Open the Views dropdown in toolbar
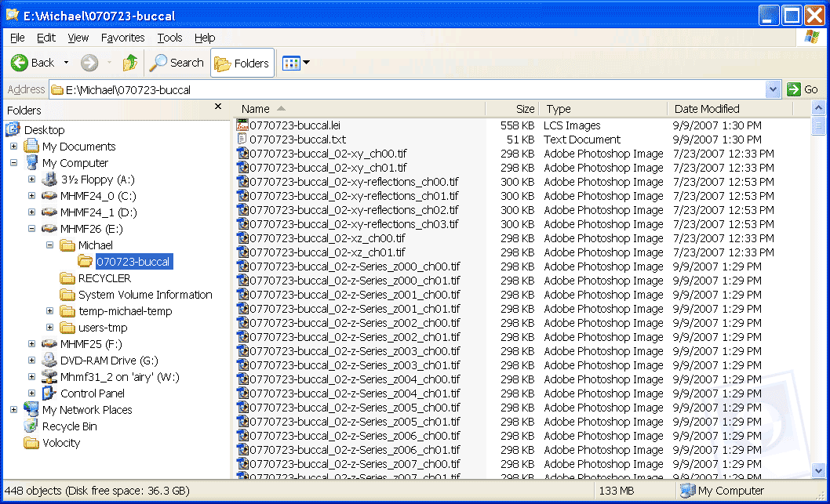This screenshot has height=504, width=830. click(297, 63)
